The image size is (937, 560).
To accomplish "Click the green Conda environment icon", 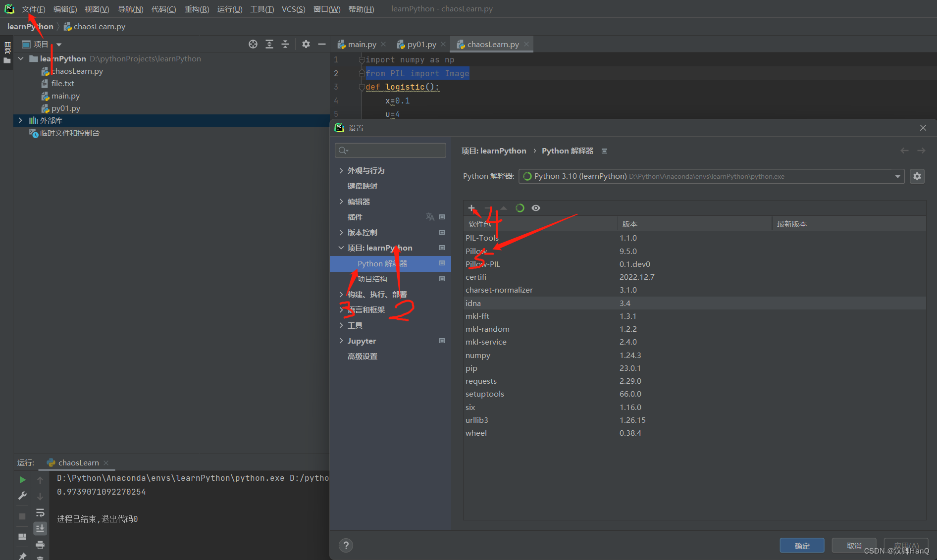I will 520,208.
